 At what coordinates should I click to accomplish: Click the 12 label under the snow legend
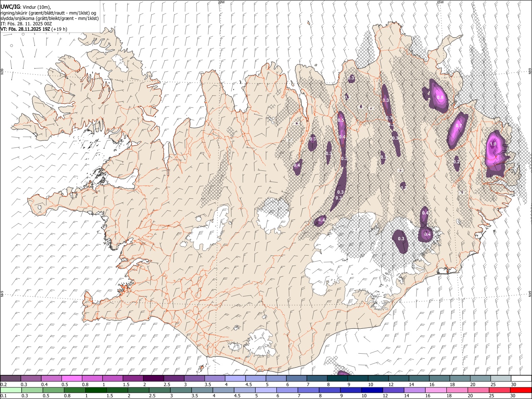pyautogui.click(x=391, y=384)
